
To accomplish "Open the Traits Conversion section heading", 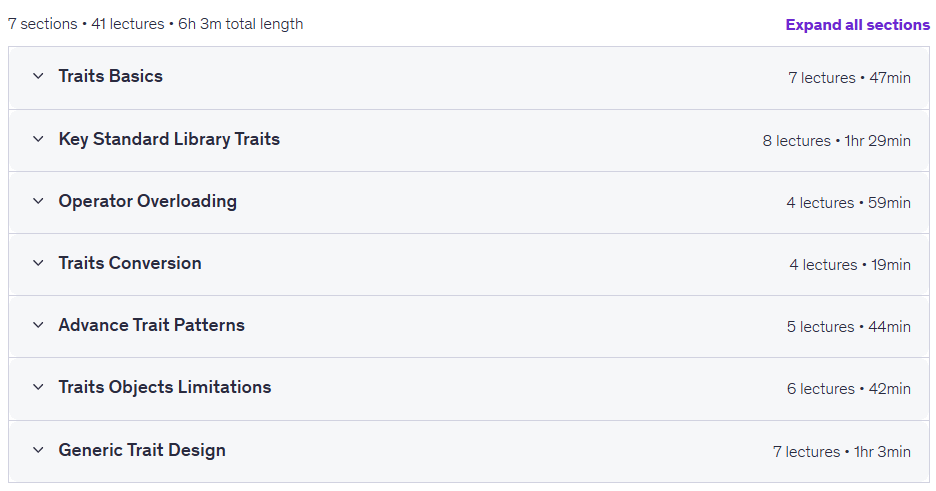I will pyautogui.click(x=130, y=263).
